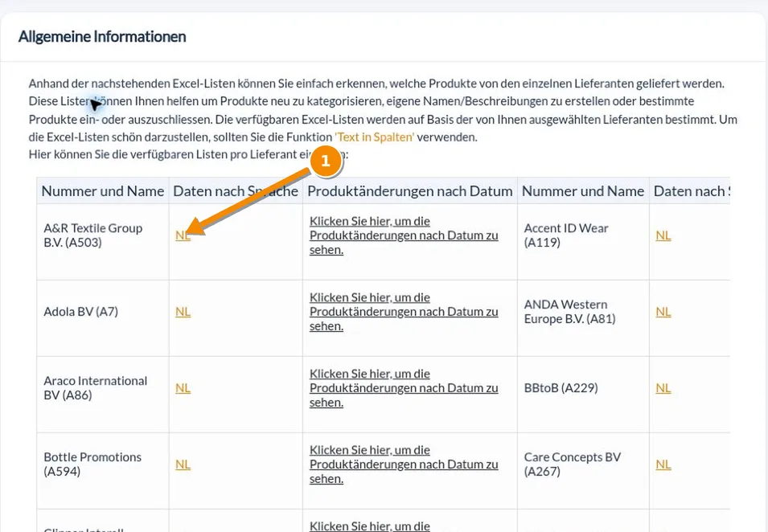The image size is (768, 532).
Task: Select the 'Accent ID Wear (A119)' cell
Action: [x=583, y=242]
